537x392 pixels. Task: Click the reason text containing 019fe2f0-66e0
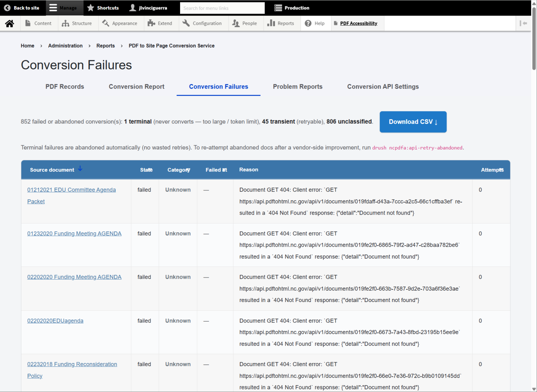point(350,376)
